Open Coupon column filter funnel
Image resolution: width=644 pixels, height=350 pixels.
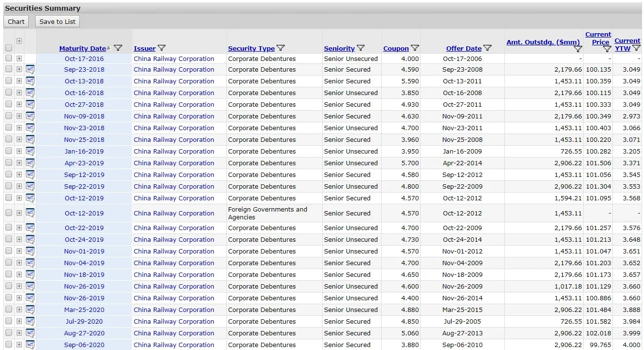tap(415, 48)
